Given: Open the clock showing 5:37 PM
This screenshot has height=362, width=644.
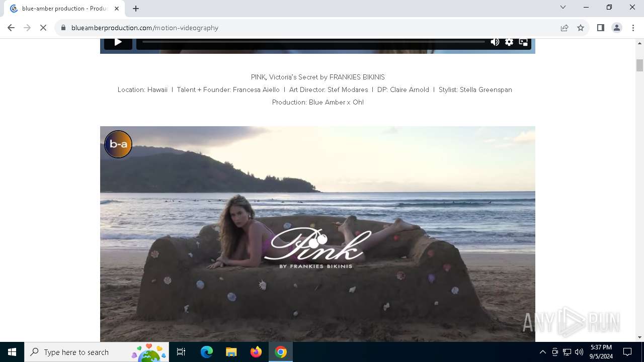Looking at the screenshot, I should [x=601, y=352].
